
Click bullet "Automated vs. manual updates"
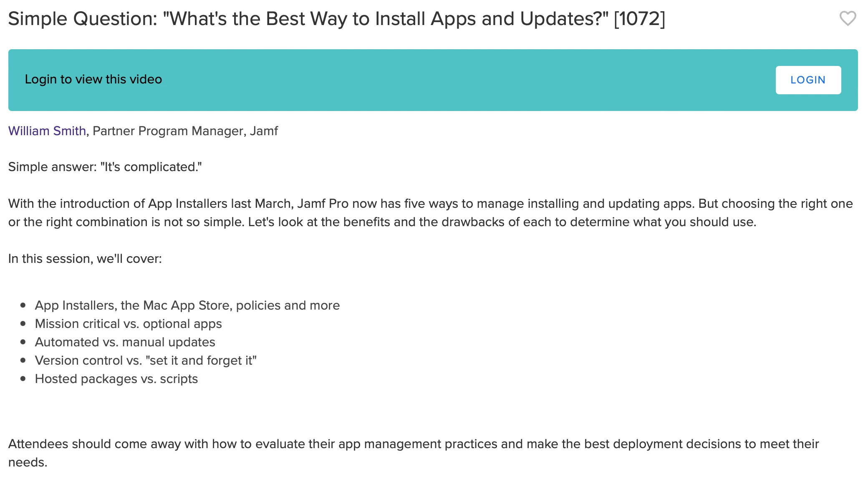point(125,342)
